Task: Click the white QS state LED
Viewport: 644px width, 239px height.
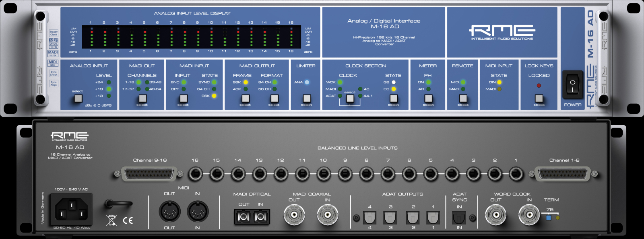Action: click(394, 82)
